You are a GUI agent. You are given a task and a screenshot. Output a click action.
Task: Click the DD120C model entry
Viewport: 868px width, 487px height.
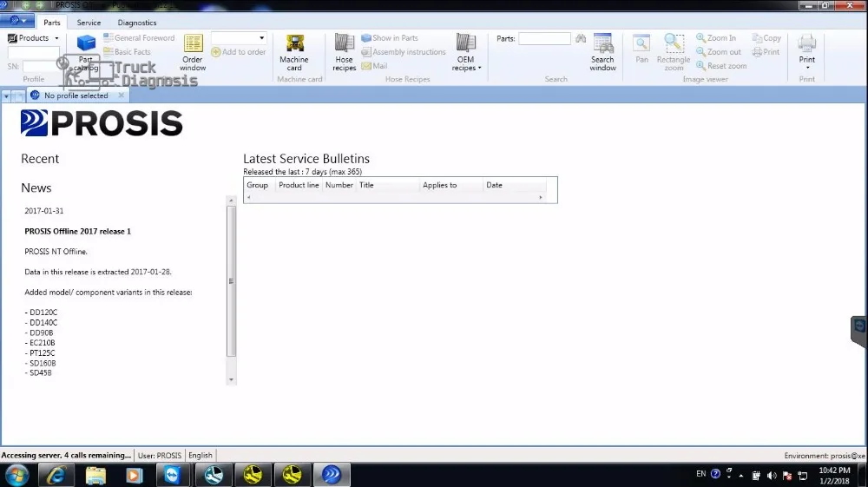43,313
